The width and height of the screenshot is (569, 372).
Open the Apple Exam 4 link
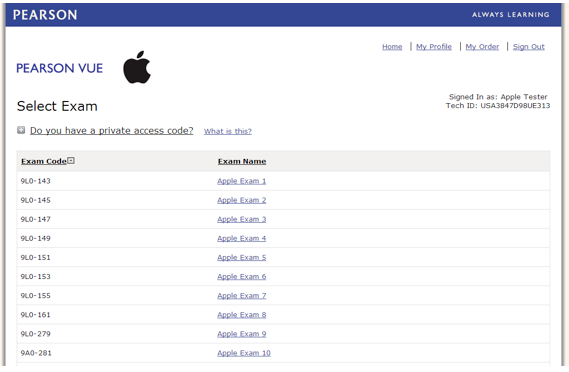(242, 238)
